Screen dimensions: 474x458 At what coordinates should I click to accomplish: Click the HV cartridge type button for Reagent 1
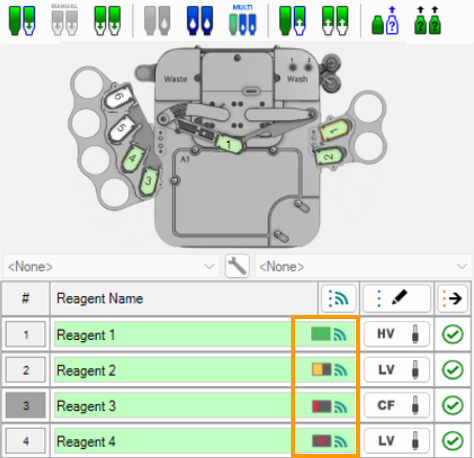pyautogui.click(x=396, y=334)
